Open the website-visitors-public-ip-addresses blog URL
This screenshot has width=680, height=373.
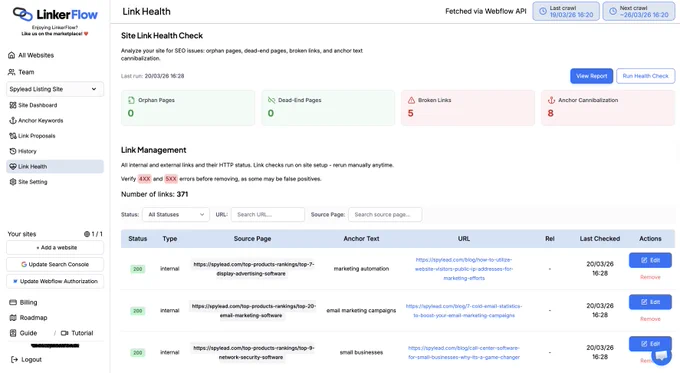tap(464, 269)
